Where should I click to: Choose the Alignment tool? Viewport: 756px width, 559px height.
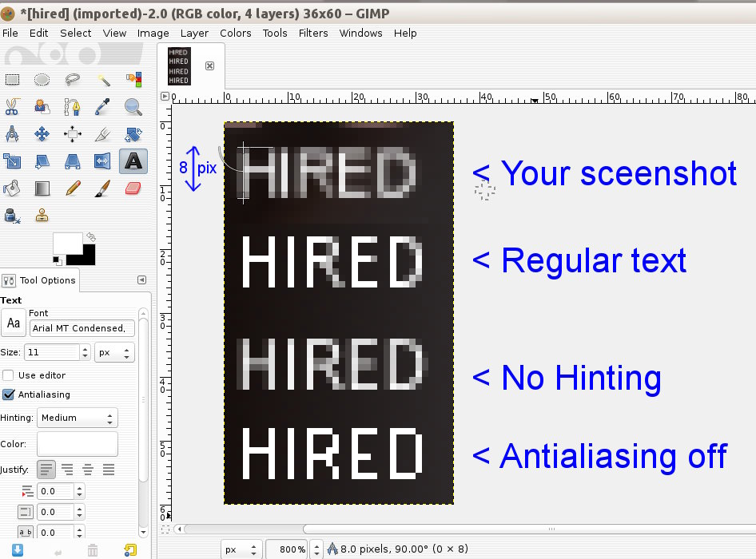(72, 133)
